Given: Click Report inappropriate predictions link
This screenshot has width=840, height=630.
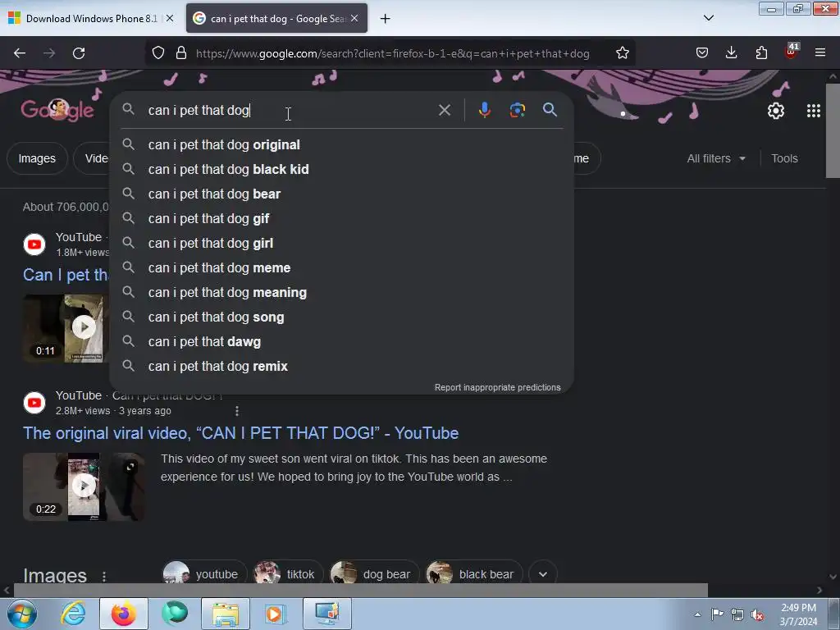Looking at the screenshot, I should pyautogui.click(x=497, y=387).
